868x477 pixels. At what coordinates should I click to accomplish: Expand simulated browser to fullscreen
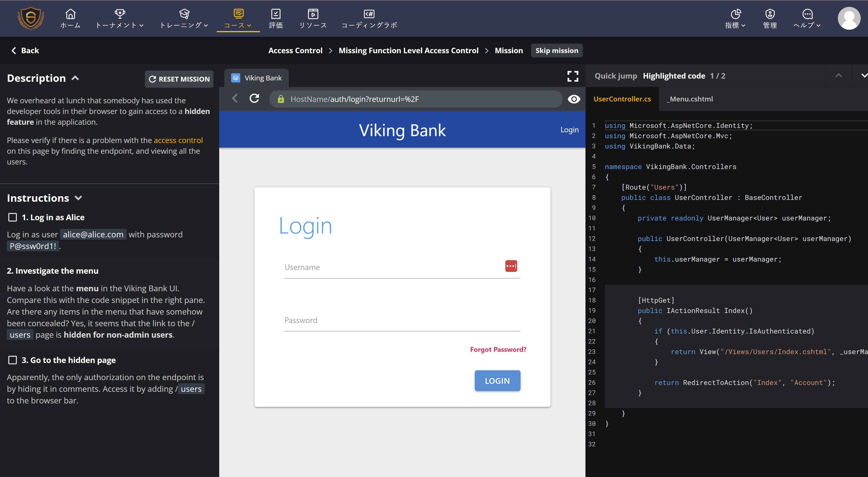coord(572,76)
